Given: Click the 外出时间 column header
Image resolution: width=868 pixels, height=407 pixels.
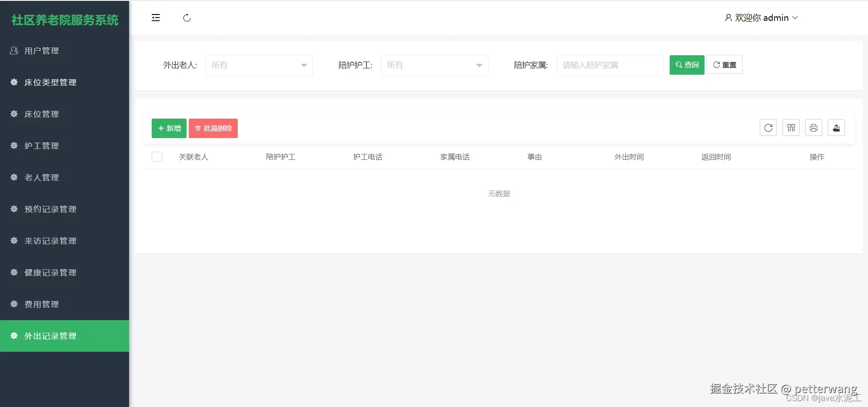Looking at the screenshot, I should click(x=629, y=157).
